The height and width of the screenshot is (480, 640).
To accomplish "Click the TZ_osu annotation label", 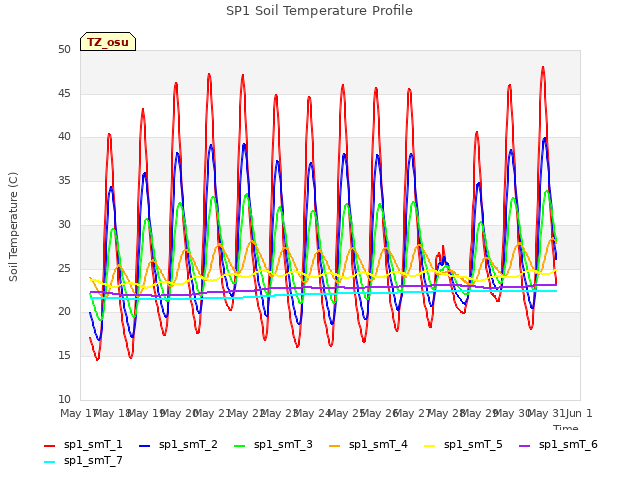I will click(x=108, y=42).
